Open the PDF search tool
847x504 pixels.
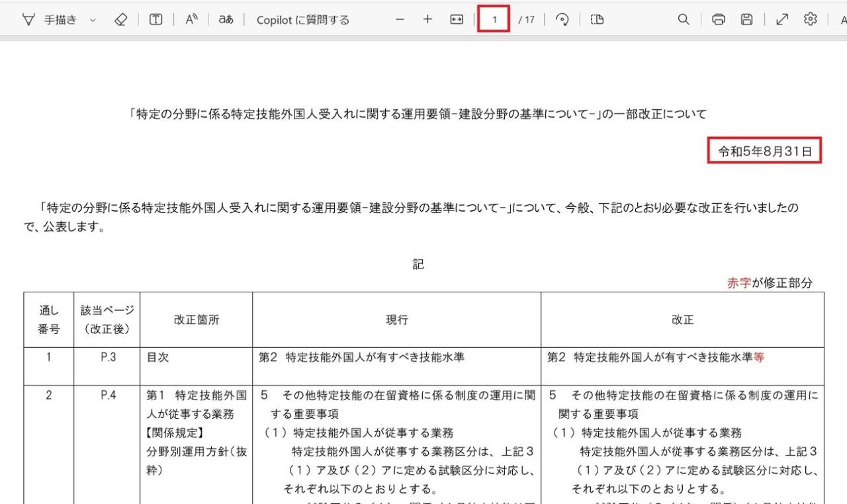click(x=684, y=20)
